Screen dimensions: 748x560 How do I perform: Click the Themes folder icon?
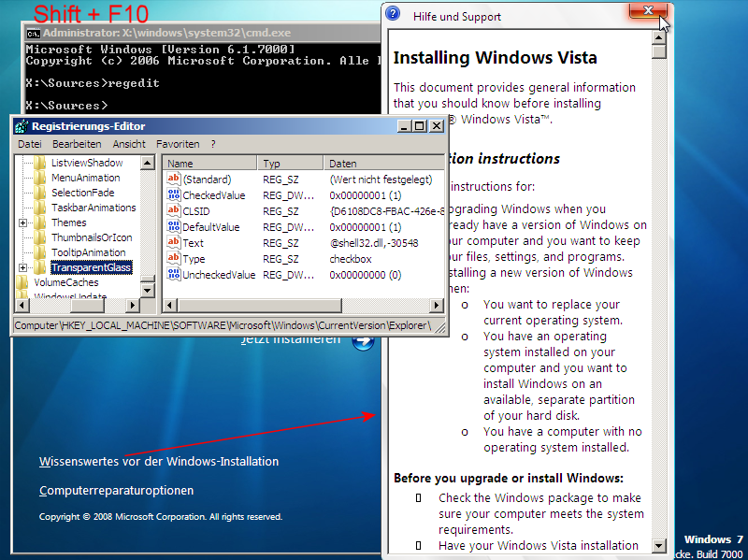coord(40,223)
